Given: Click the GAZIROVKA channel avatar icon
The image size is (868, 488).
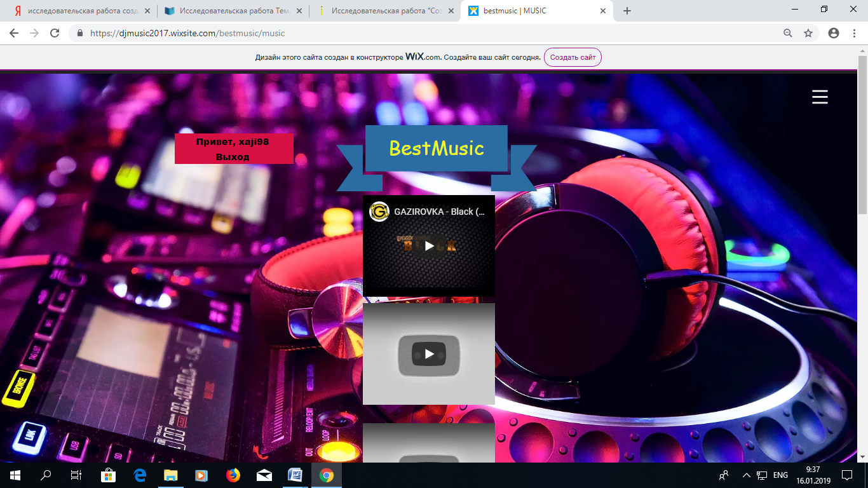Looking at the screenshot, I should click(379, 212).
